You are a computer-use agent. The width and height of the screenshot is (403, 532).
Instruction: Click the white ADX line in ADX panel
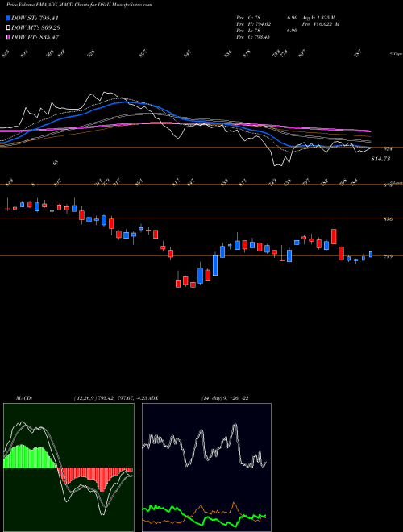point(204,447)
